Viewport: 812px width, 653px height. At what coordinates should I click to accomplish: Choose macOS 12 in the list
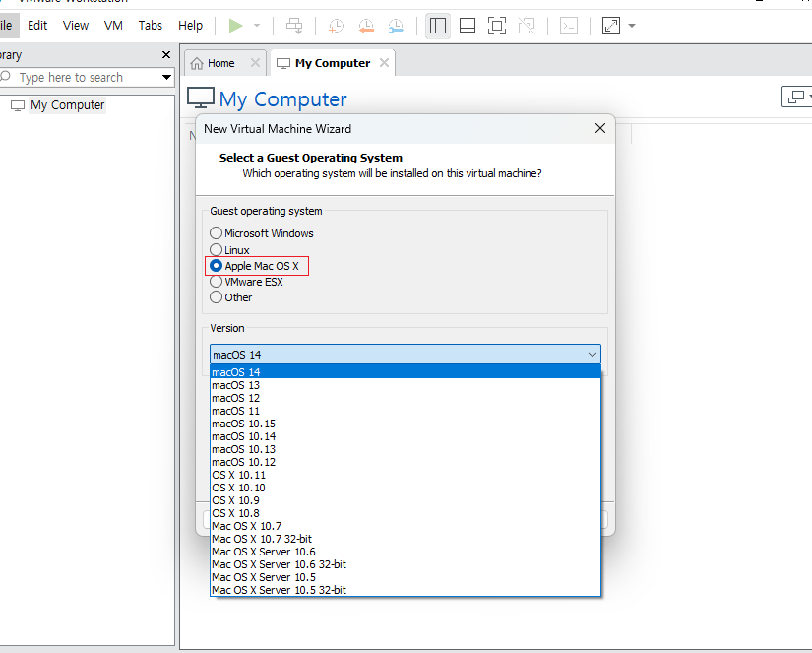[x=405, y=398]
